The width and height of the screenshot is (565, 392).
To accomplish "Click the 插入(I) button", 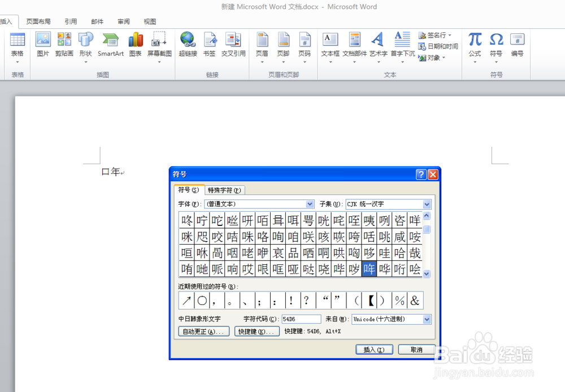I will coord(374,350).
